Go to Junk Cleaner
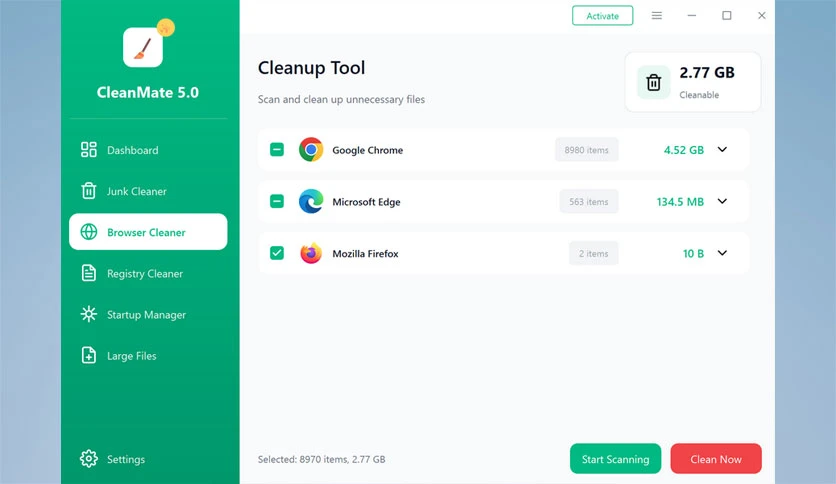Viewport: 836px width, 484px height. click(148, 191)
